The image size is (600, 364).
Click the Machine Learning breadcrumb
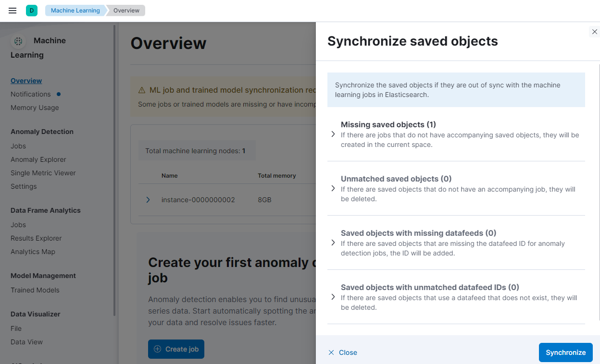pyautogui.click(x=75, y=11)
